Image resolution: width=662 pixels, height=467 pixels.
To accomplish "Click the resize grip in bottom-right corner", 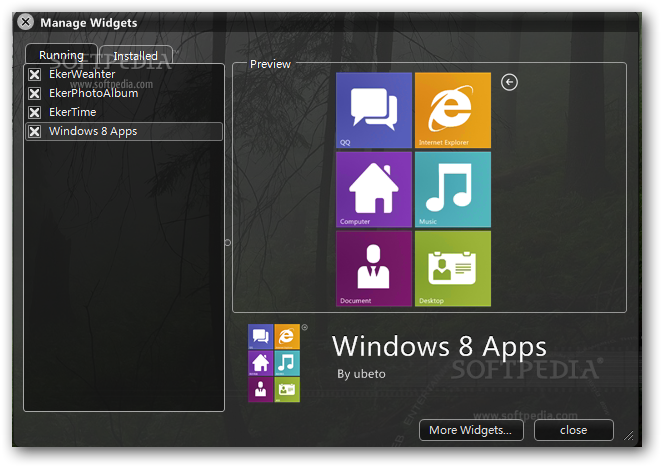I will coord(629,435).
